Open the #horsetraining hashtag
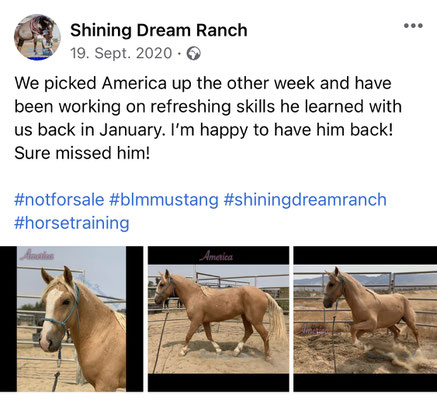 click(x=72, y=223)
